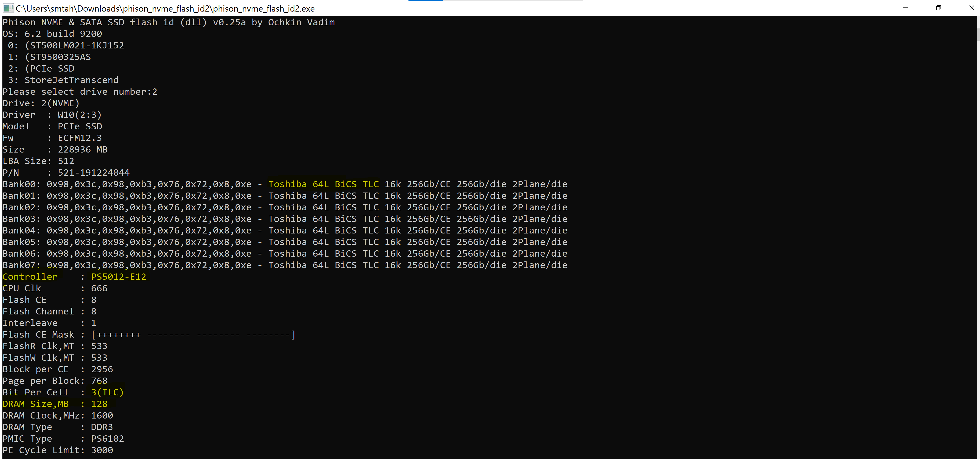The width and height of the screenshot is (980, 459).
Task: Click the Flash CE Mask pattern
Action: [193, 334]
